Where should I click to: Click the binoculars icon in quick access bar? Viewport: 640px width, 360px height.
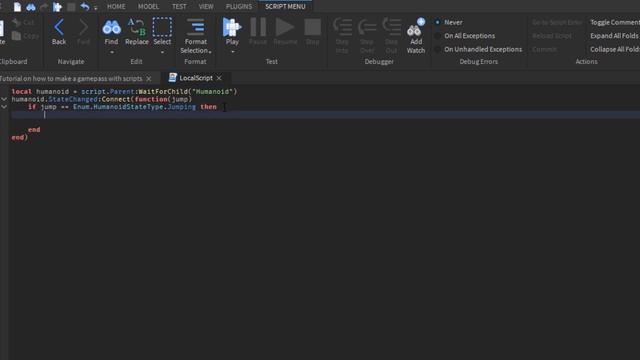click(x=31, y=7)
